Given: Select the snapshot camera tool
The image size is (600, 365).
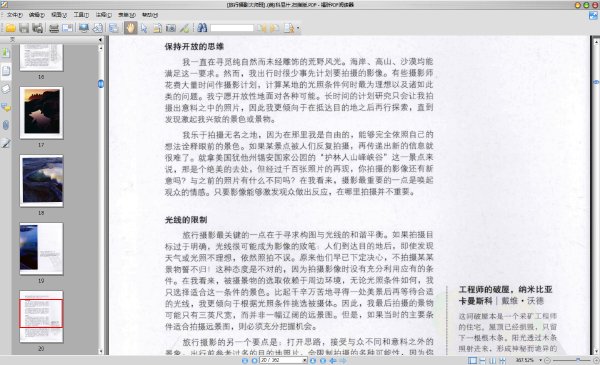Looking at the screenshot, I should click(x=171, y=28).
